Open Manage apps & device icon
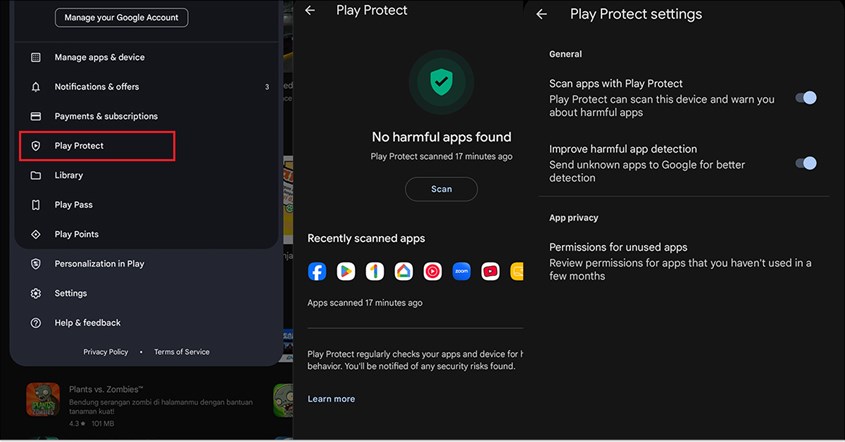This screenshot has width=845, height=442. (x=36, y=57)
